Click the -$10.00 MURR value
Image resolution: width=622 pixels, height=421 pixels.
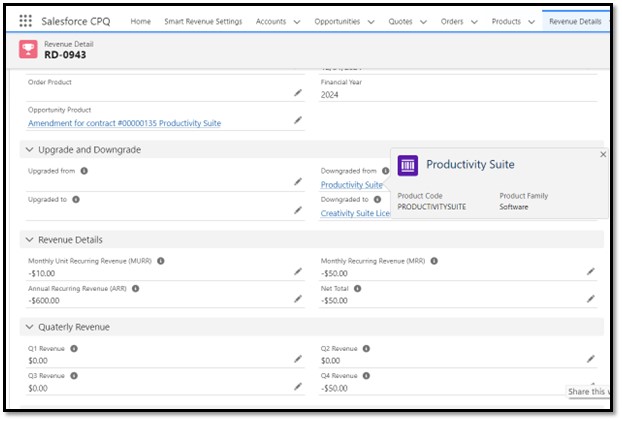[x=41, y=273]
